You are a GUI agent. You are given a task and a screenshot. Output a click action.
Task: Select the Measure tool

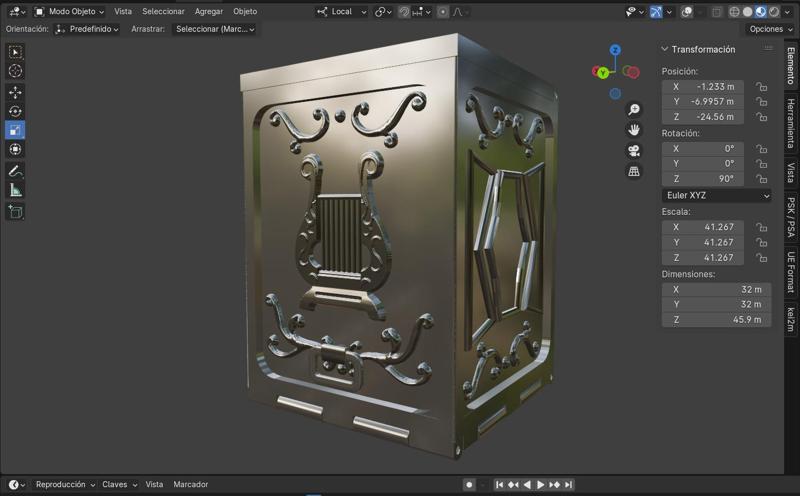[15, 190]
